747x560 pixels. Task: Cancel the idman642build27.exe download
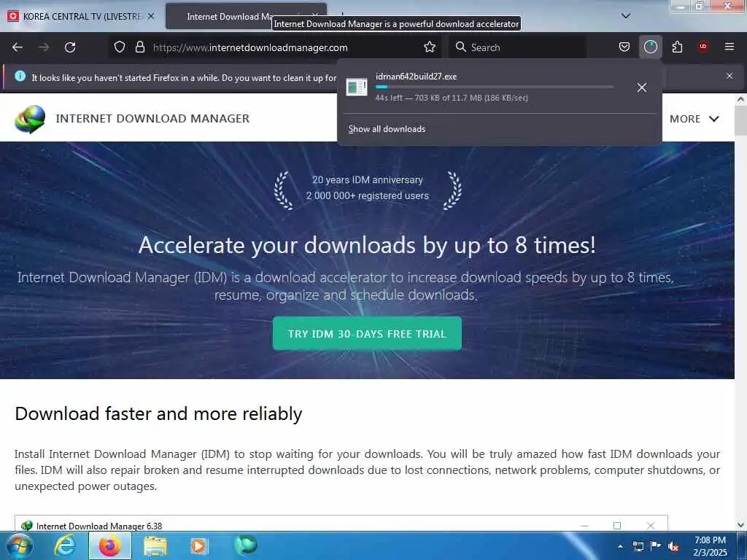[642, 87]
